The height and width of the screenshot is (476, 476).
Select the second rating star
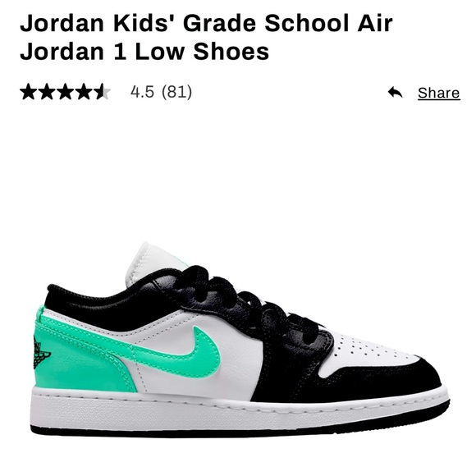pyautogui.click(x=47, y=92)
